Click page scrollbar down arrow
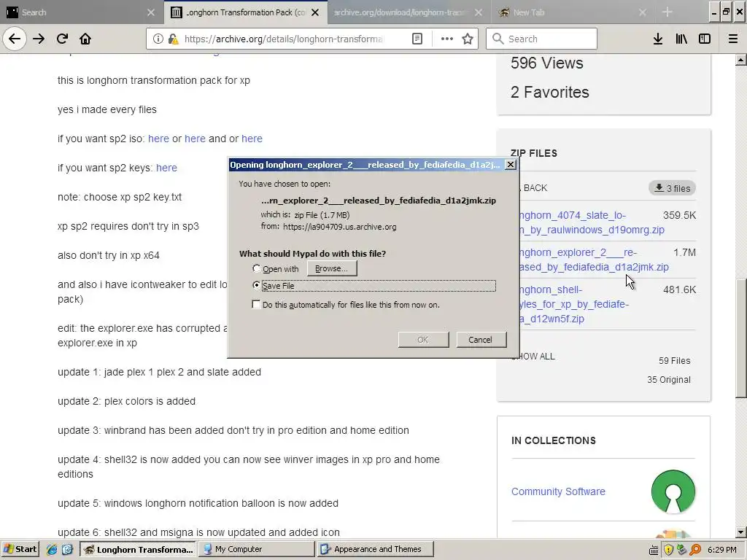Viewport: 747px width, 560px height. click(x=741, y=532)
